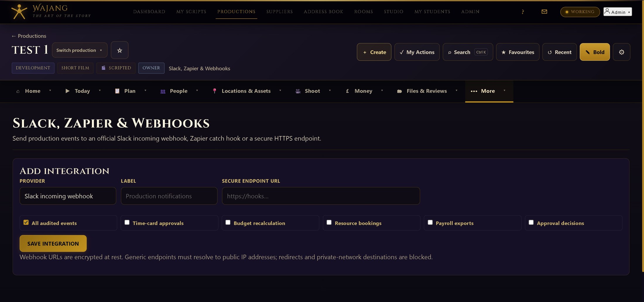Click the clapperboard icon on Scripted tag
Screen dimensions: 644x302
click(x=103, y=68)
